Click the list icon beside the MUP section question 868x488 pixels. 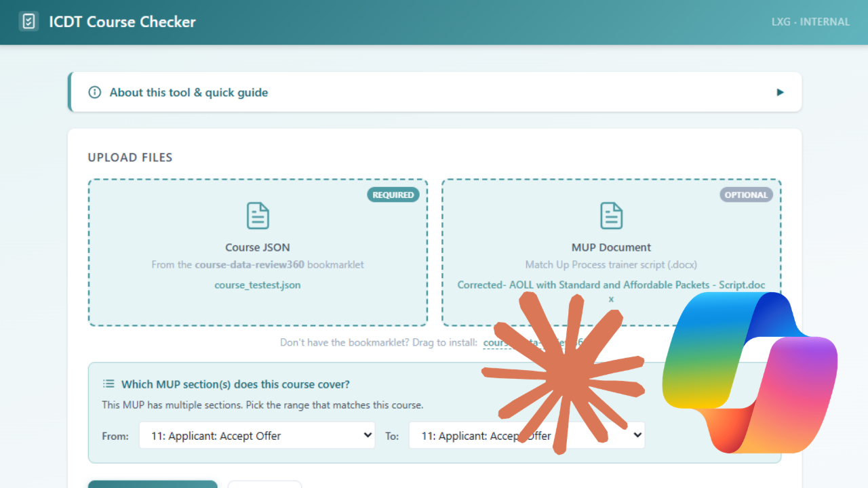pos(108,384)
